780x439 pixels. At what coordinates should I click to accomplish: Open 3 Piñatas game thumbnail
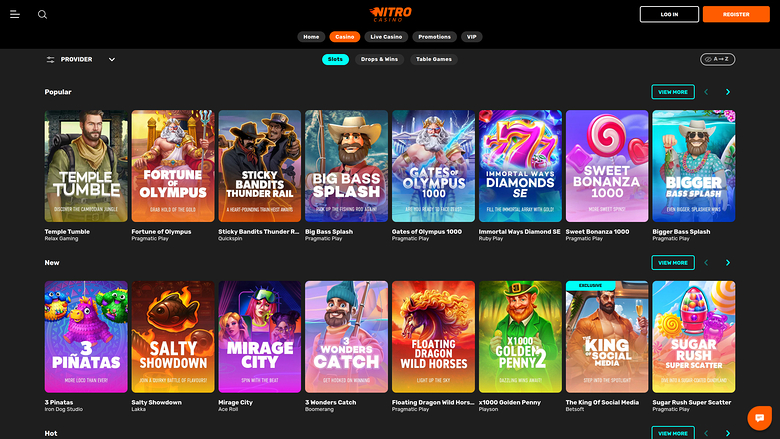point(86,337)
